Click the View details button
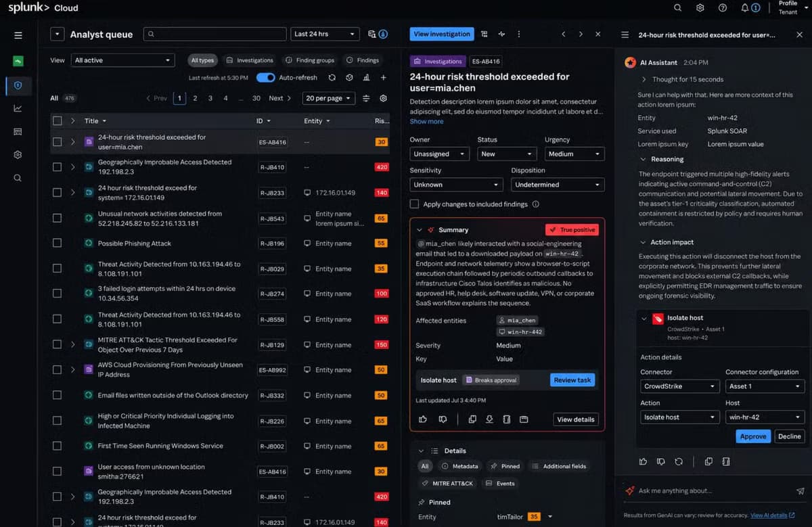The width and height of the screenshot is (812, 527). tap(575, 419)
